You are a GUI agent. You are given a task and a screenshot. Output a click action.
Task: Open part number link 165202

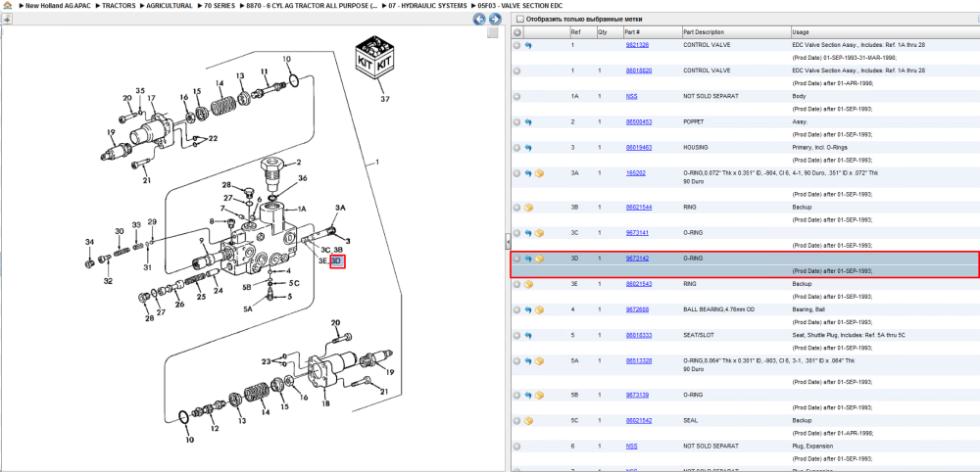tap(636, 173)
